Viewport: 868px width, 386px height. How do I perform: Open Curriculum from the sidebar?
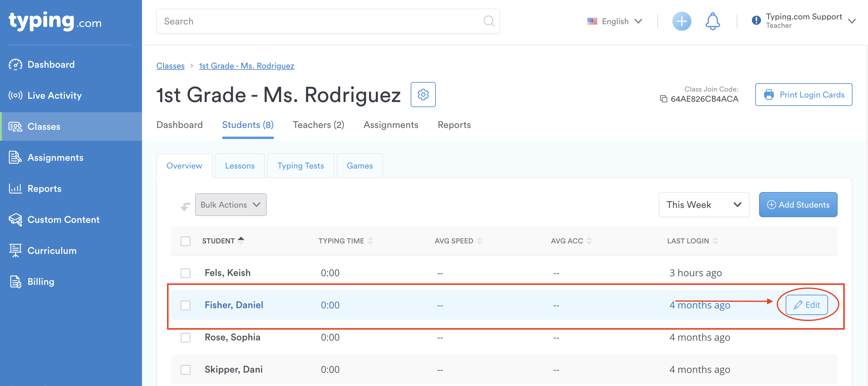pos(52,251)
